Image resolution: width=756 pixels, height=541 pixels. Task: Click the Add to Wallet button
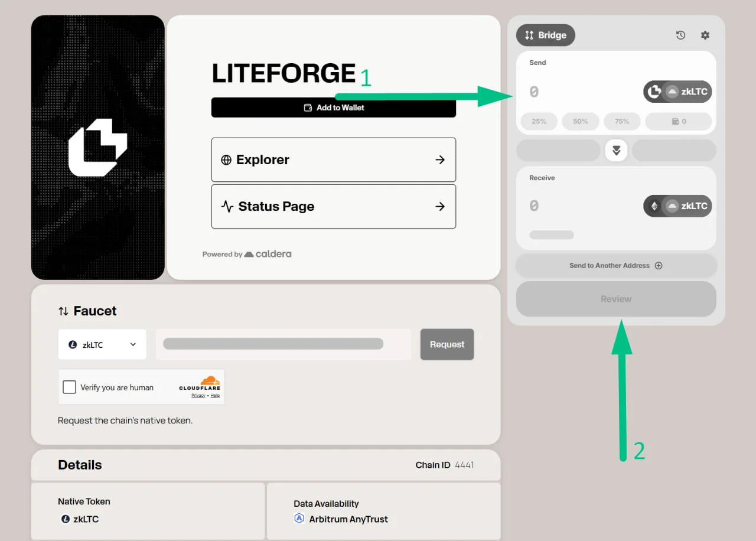click(334, 107)
